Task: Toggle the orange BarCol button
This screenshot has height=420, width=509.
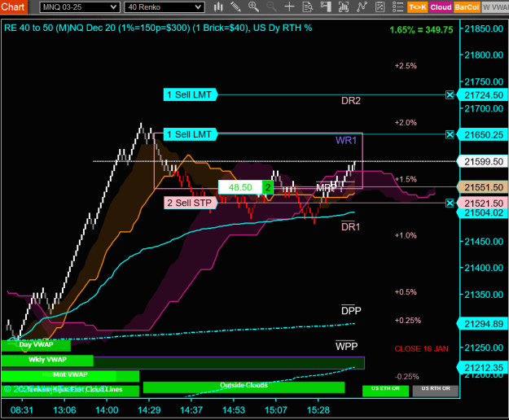Action: tap(467, 7)
